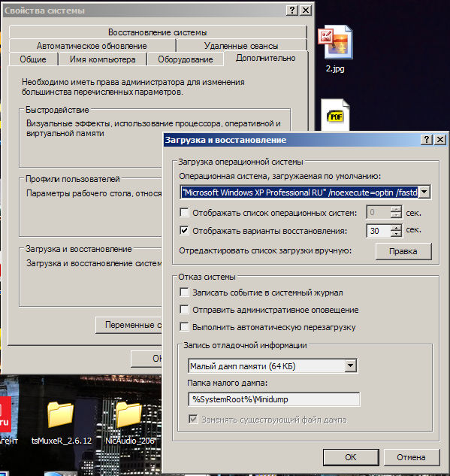The image size is (450, 476).
Task: Confirm with OK in Загрузка и восстановление
Action: pos(351,457)
